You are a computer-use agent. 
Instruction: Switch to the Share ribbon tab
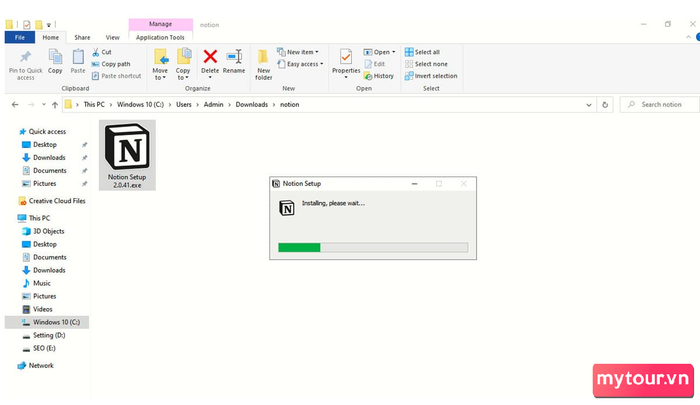(x=82, y=38)
